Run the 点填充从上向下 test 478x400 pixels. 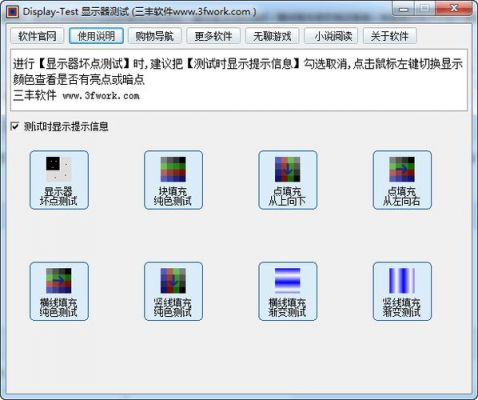point(288,180)
